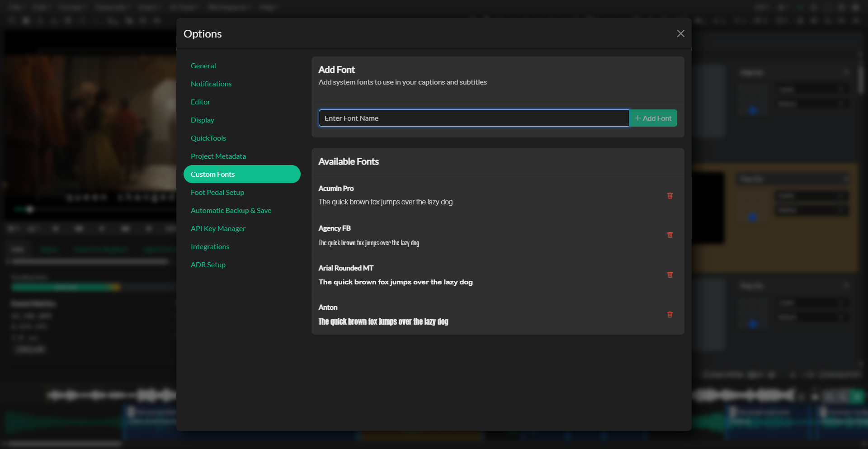Open the Integrations section

[210, 246]
